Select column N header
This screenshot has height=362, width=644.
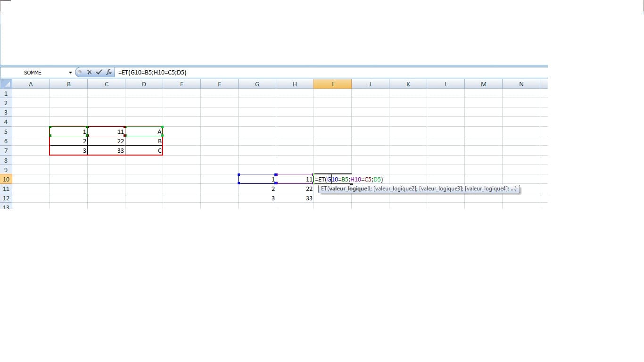click(521, 84)
